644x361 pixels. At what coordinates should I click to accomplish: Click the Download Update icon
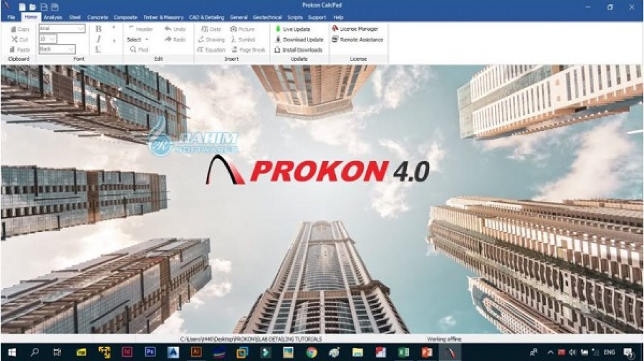[278, 39]
